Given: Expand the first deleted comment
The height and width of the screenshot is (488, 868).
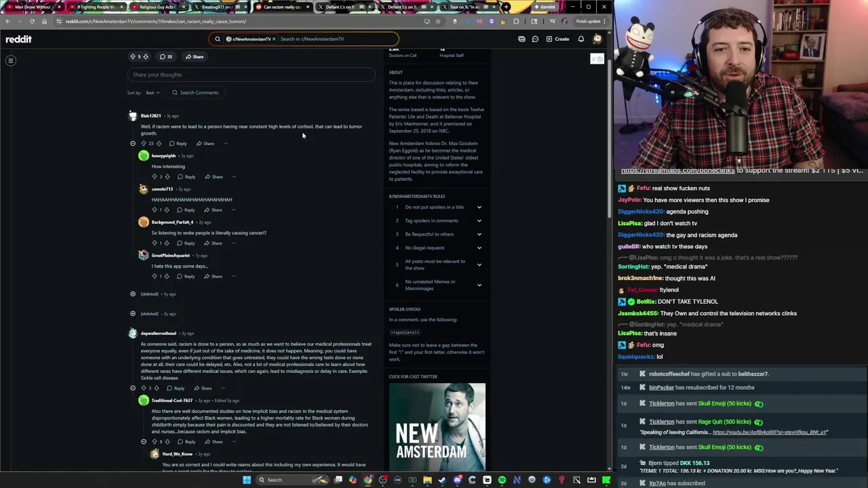Looking at the screenshot, I should [x=133, y=294].
